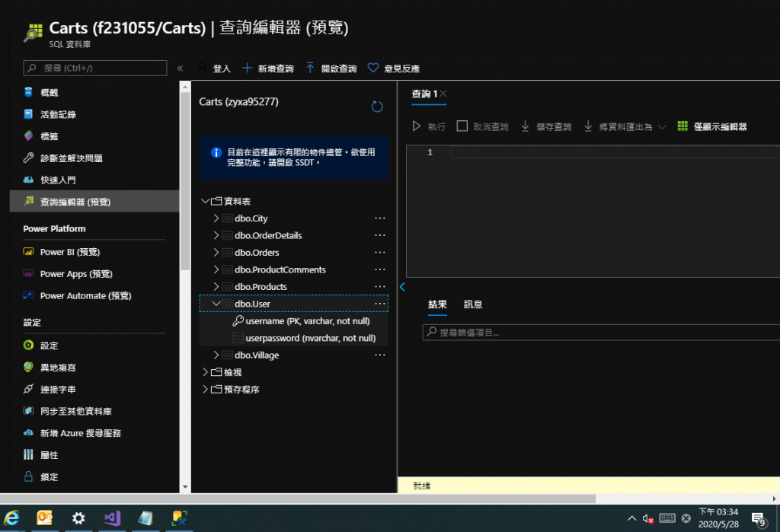Switch to the 訊息 messages tab
Image resolution: width=780 pixels, height=532 pixels.
pyautogui.click(x=473, y=304)
